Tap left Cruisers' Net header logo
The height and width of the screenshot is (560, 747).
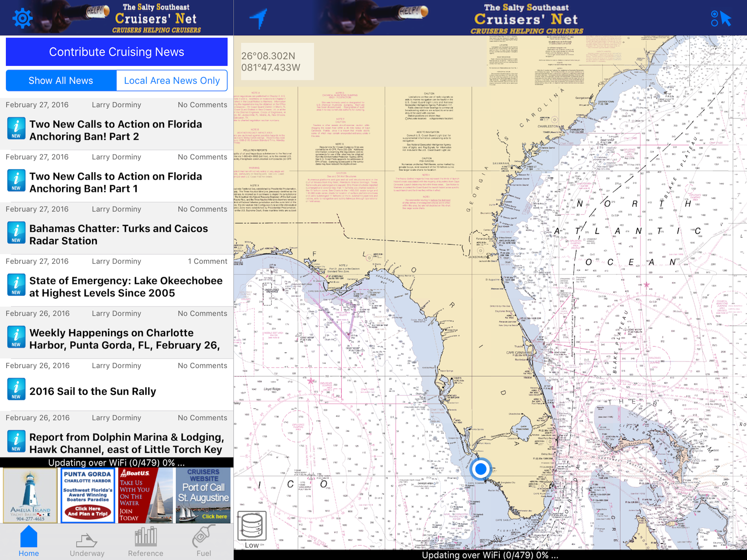click(157, 18)
